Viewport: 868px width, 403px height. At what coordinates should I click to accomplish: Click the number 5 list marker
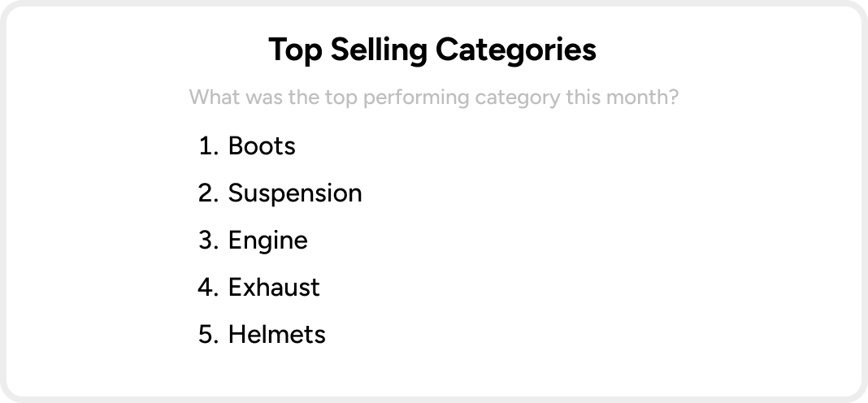click(209, 335)
